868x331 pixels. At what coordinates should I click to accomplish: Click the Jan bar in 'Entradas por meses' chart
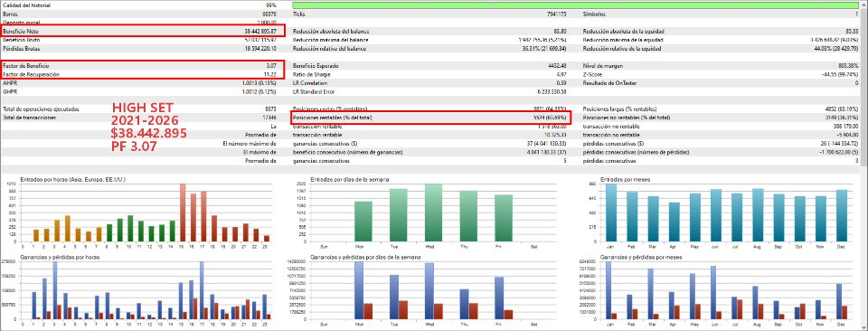coord(610,213)
